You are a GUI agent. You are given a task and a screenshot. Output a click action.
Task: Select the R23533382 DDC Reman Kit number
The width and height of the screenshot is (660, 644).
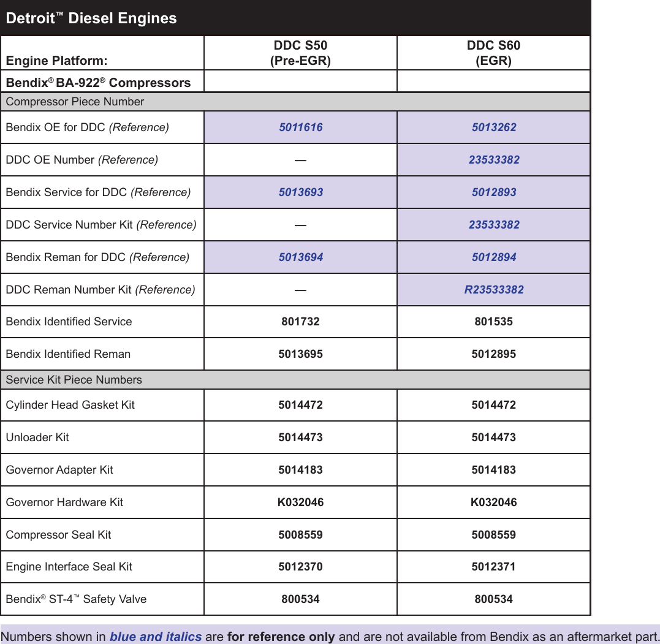(493, 289)
